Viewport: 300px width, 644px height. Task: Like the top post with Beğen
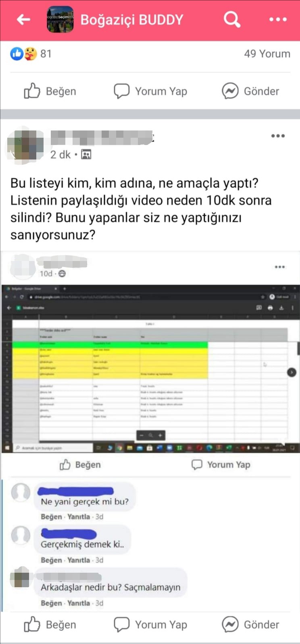50,91
